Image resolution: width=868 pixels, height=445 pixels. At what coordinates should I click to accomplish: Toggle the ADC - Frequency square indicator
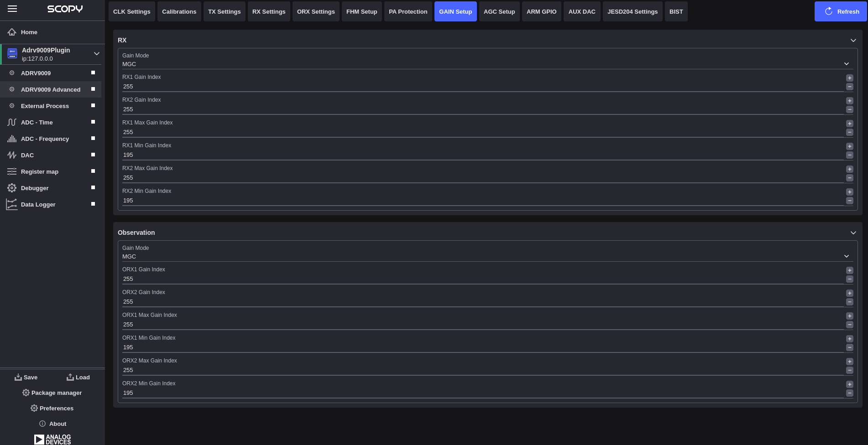tap(93, 138)
